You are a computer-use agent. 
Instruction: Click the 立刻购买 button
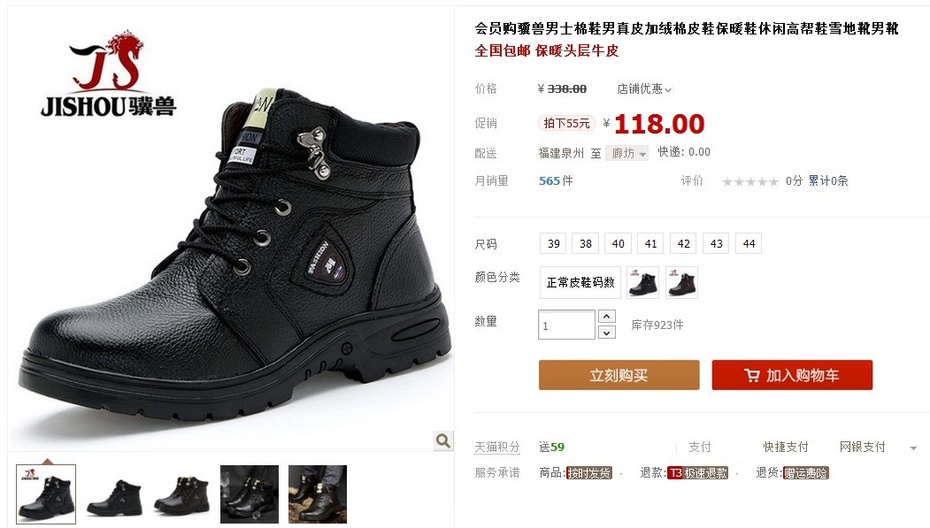(x=619, y=375)
